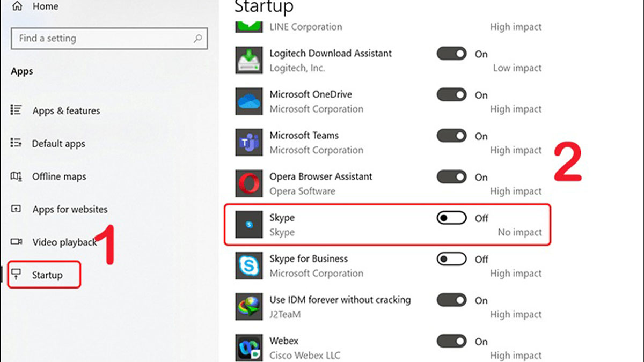Switch off the Webex startup toggle
Image resolution: width=644 pixels, height=362 pixels.
point(451,341)
